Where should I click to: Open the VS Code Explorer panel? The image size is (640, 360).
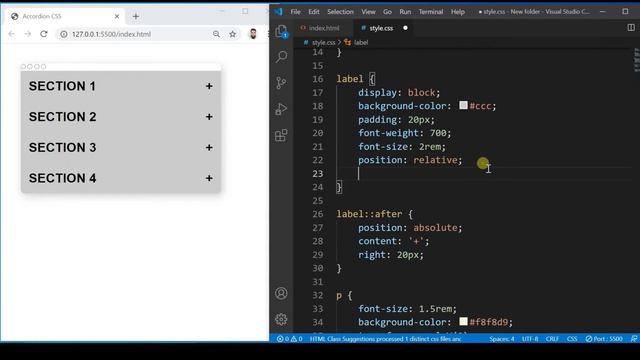(281, 31)
